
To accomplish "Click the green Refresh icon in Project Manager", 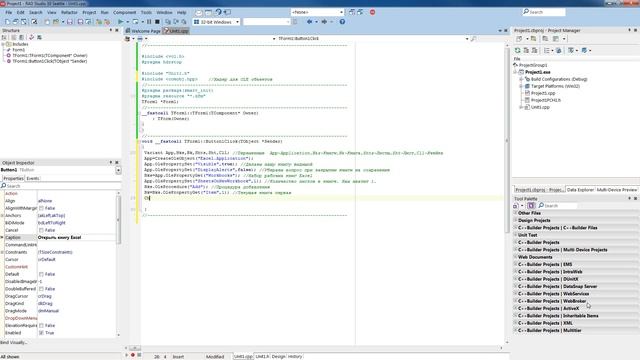I will [x=518, y=50].
